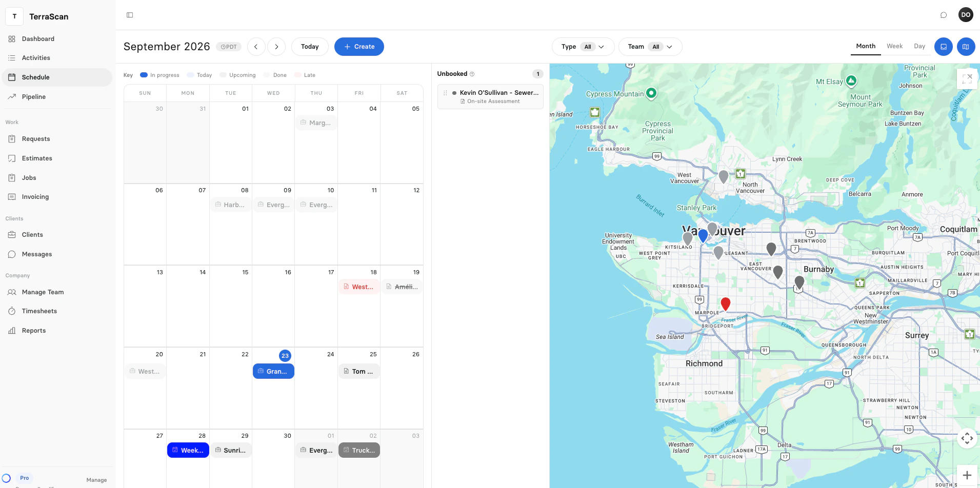Image resolution: width=980 pixels, height=488 pixels.
Task: Open the chat bubble icon in header
Action: click(943, 15)
